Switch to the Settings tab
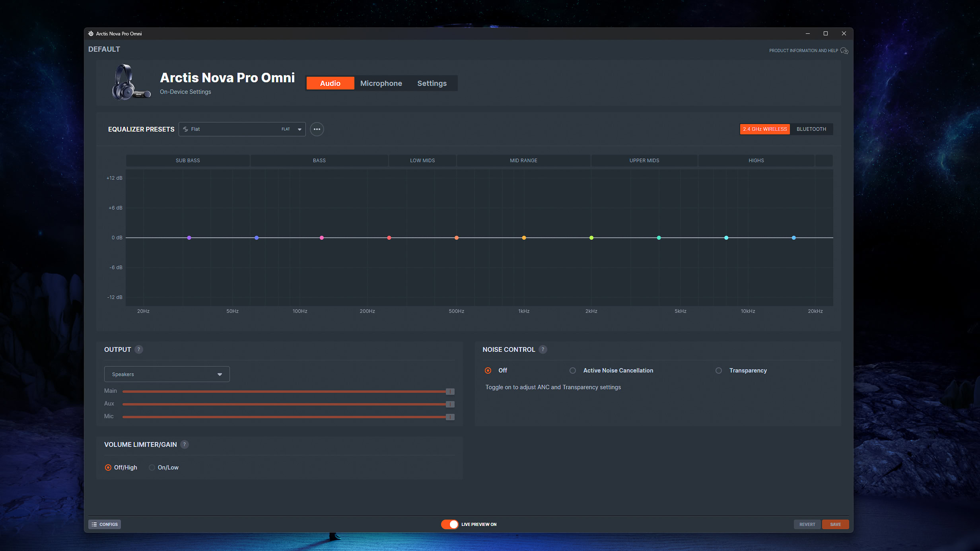 432,83
